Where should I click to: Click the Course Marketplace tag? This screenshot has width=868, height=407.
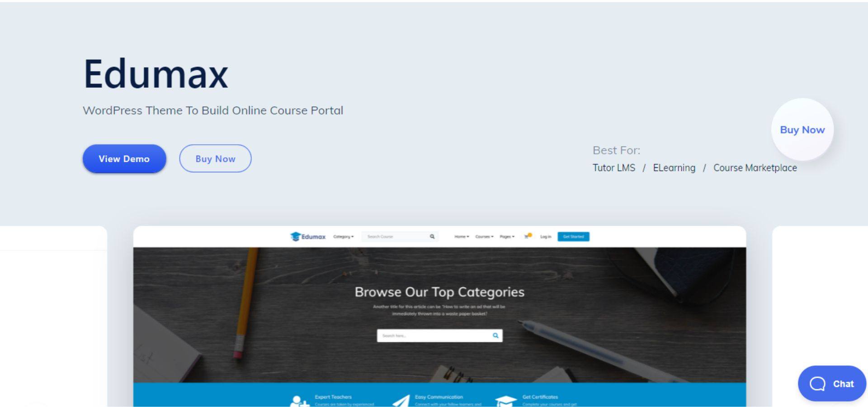755,168
